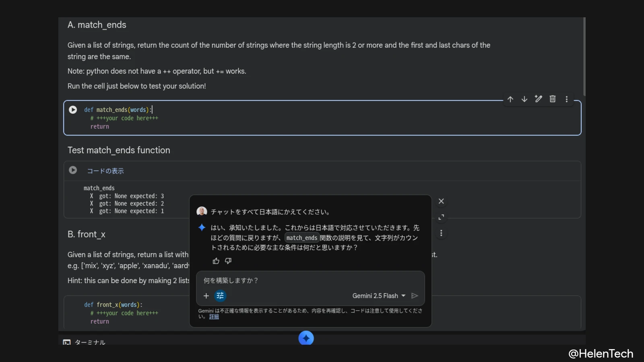Send the Gemini chat message
The image size is (644, 362).
point(415,296)
